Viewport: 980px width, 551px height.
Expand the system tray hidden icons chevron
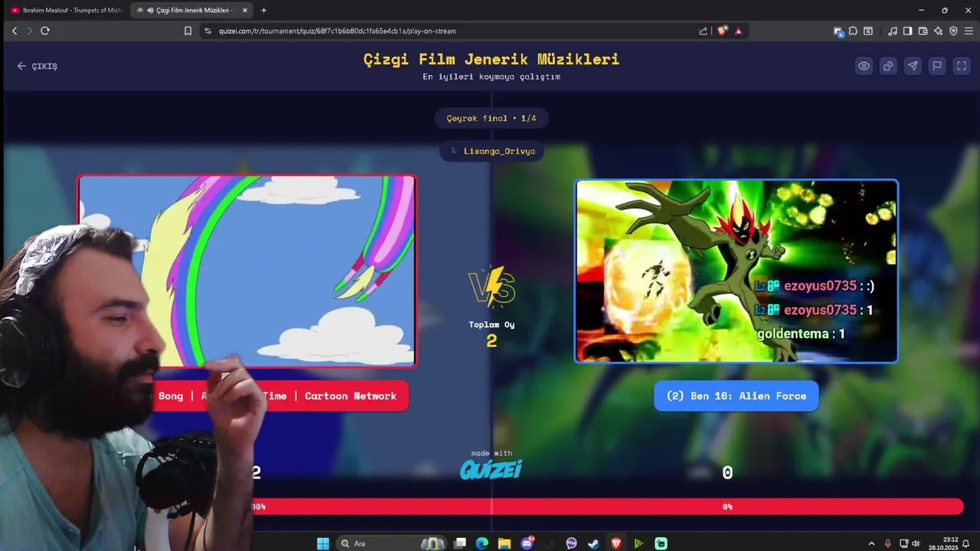click(x=871, y=543)
